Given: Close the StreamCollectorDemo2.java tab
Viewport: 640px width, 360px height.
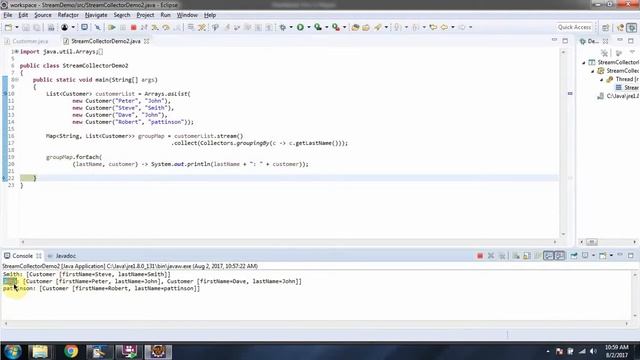Looking at the screenshot, I should 147,41.
